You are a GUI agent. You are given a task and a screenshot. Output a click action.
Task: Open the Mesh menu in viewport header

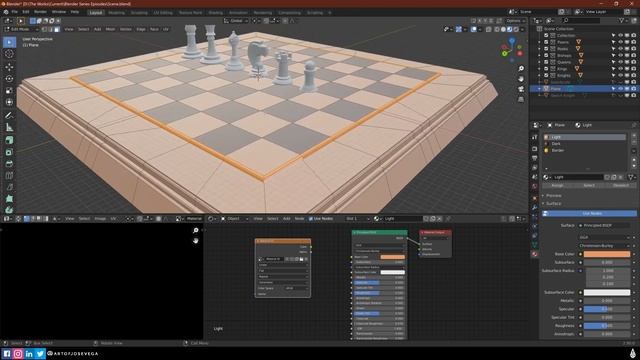[110, 29]
